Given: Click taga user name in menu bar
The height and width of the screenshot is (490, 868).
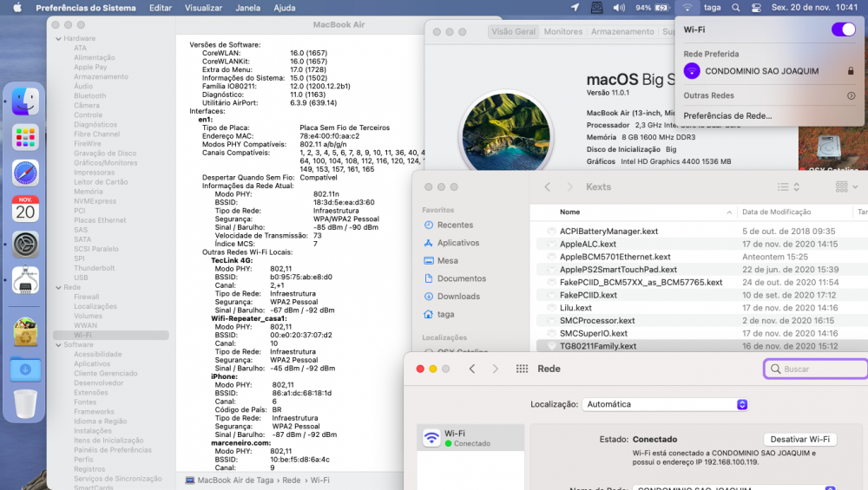Looking at the screenshot, I should pyautogui.click(x=712, y=8).
